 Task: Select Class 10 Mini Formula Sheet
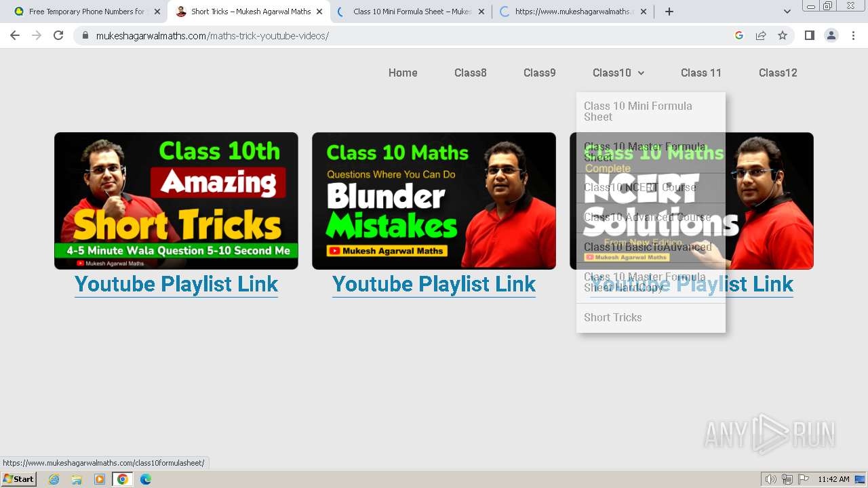click(x=651, y=111)
